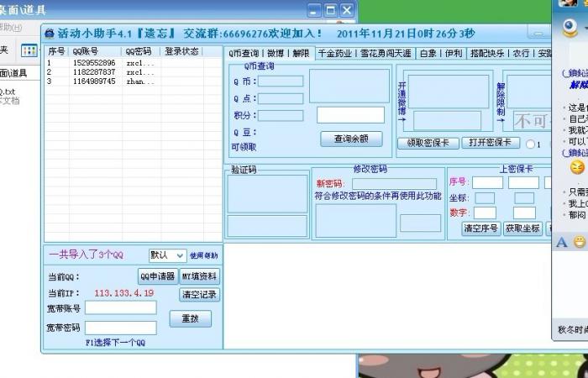Click the current IP 113.133.4.19
This screenshot has width=588, height=378.
[124, 293]
